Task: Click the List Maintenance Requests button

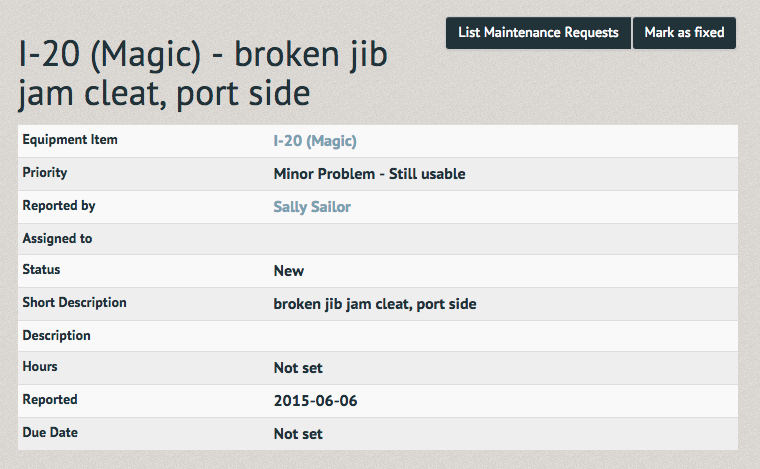Action: coord(538,33)
